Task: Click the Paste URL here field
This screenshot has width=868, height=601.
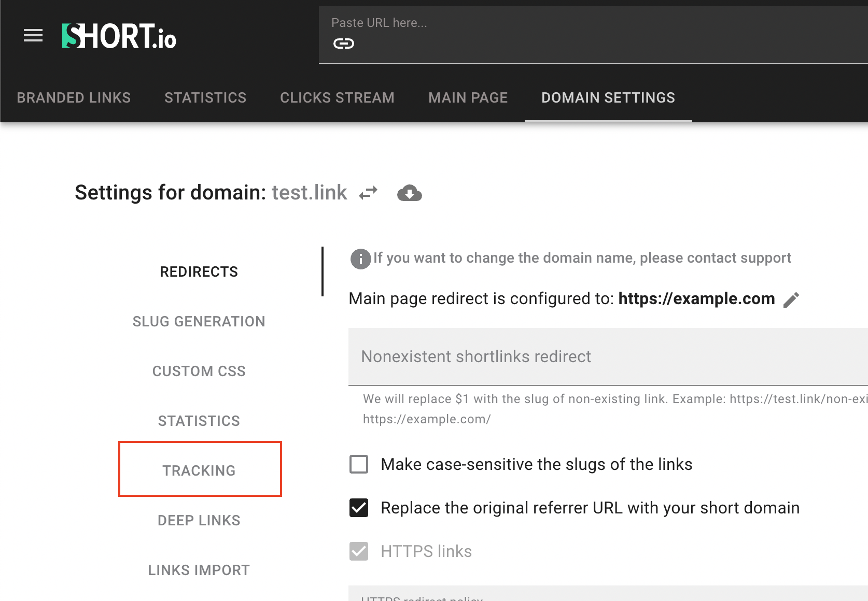Action: click(x=591, y=23)
